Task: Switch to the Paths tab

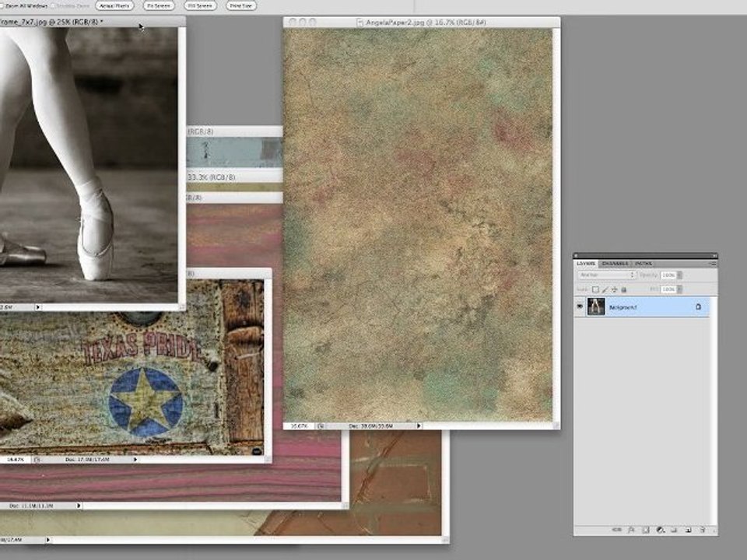Action: tap(644, 264)
